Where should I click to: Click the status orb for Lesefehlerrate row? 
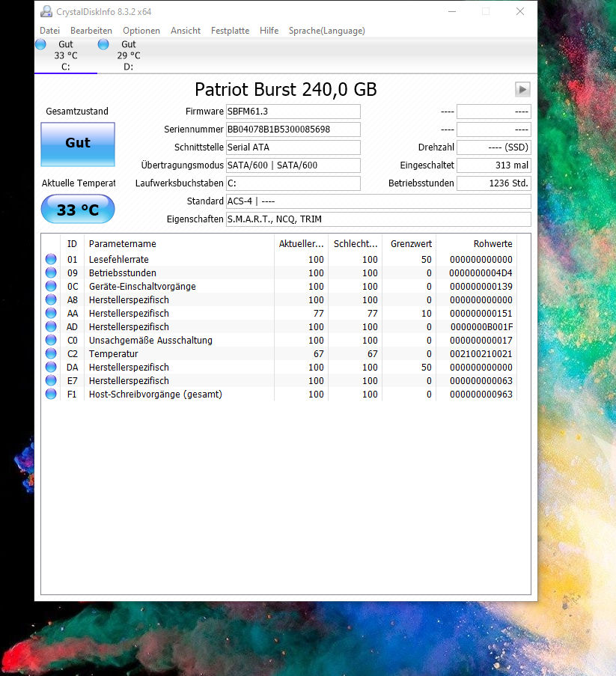point(51,259)
